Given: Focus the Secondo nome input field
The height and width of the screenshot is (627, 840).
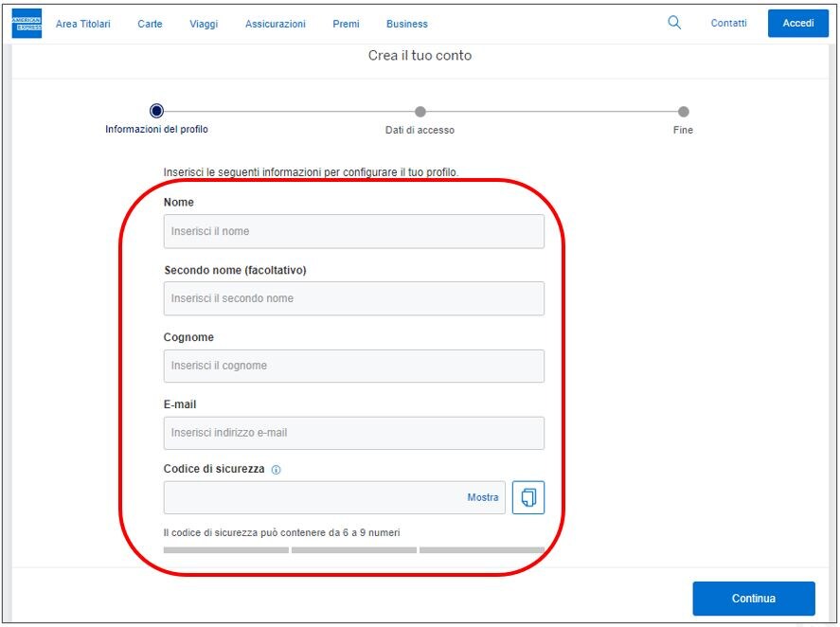Looking at the screenshot, I should point(353,298).
